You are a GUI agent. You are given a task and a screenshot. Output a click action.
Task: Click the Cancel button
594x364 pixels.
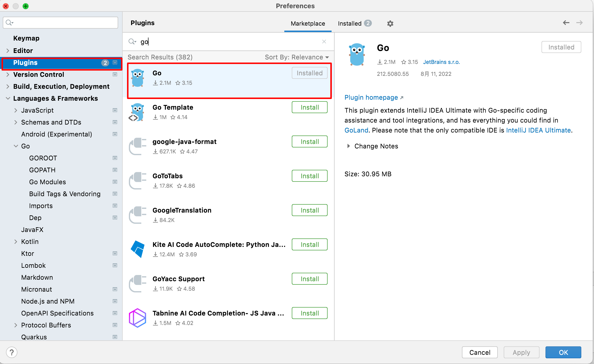(480, 352)
